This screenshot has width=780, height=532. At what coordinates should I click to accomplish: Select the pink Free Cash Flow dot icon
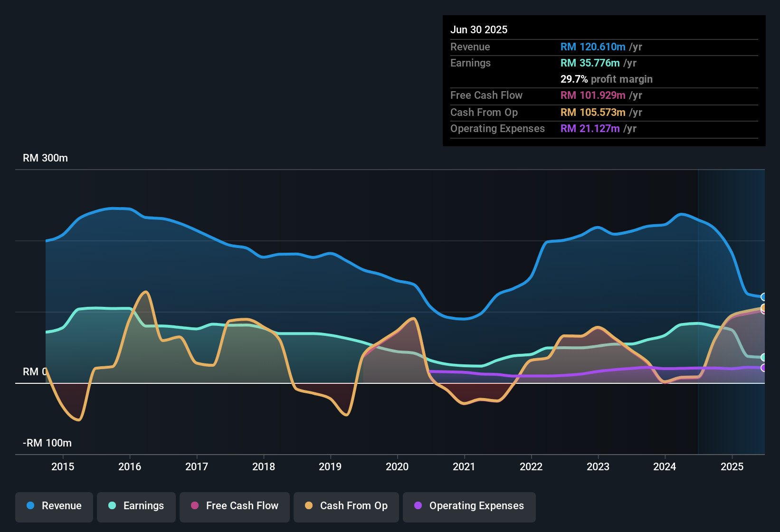coord(194,506)
